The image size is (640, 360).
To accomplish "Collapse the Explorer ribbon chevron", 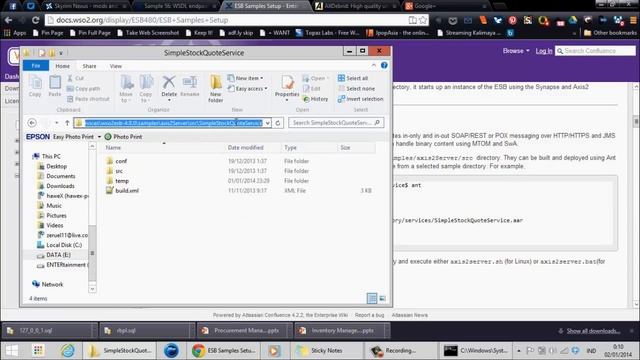I will 373,65.
